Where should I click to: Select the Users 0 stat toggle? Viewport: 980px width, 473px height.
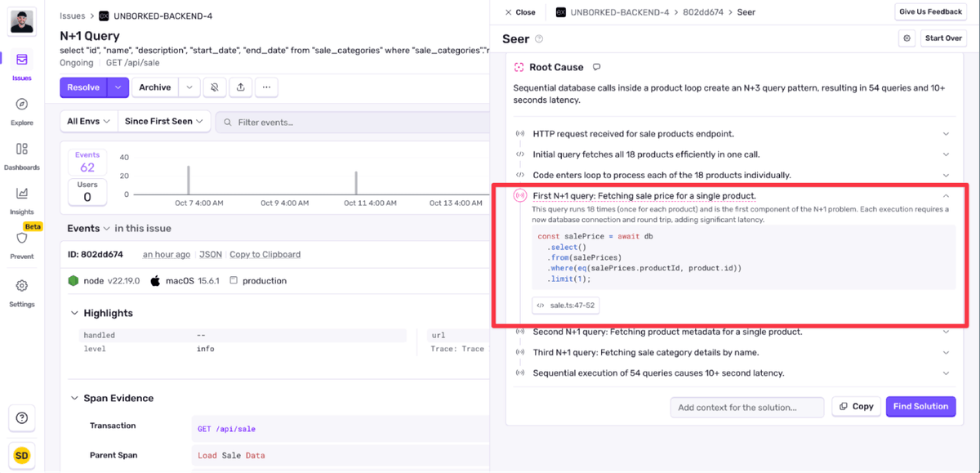pyautogui.click(x=87, y=192)
